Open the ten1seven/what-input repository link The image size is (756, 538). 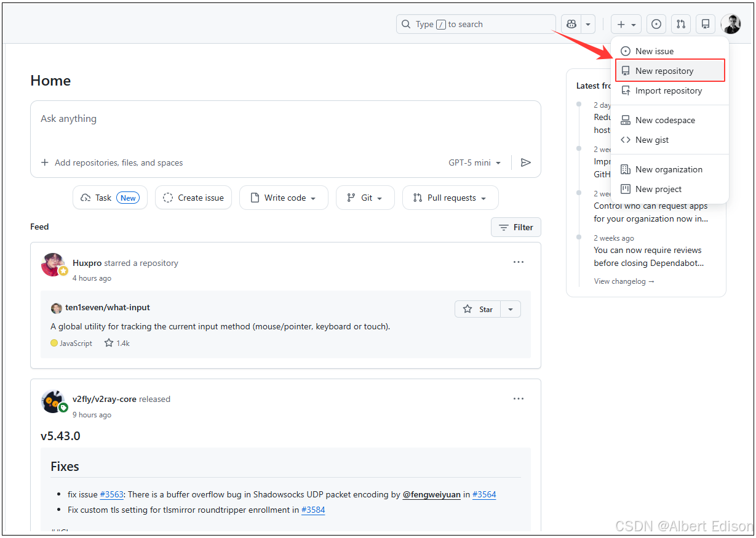pyautogui.click(x=108, y=307)
